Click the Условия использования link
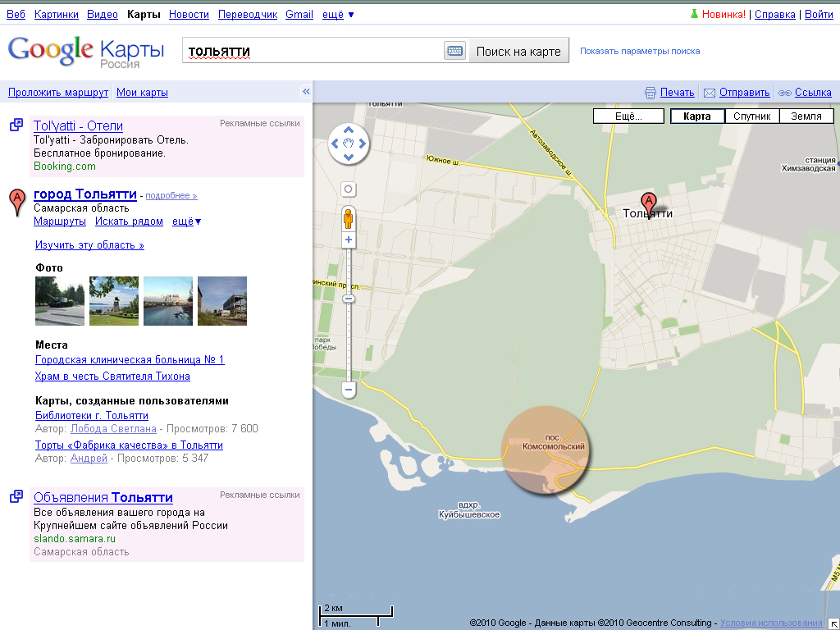Screen dimensions: 840x630 pyautogui.click(x=771, y=623)
